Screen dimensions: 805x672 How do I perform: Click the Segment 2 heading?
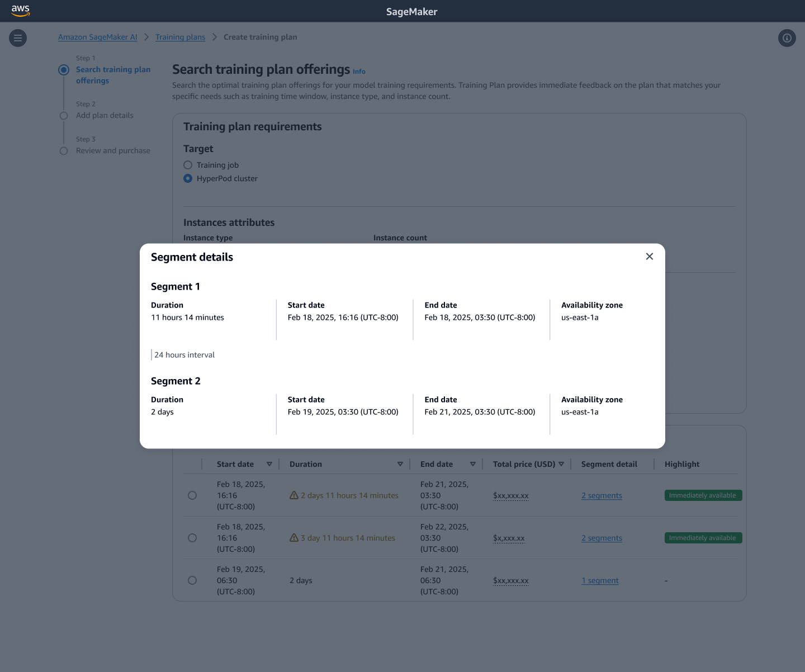[x=176, y=381]
